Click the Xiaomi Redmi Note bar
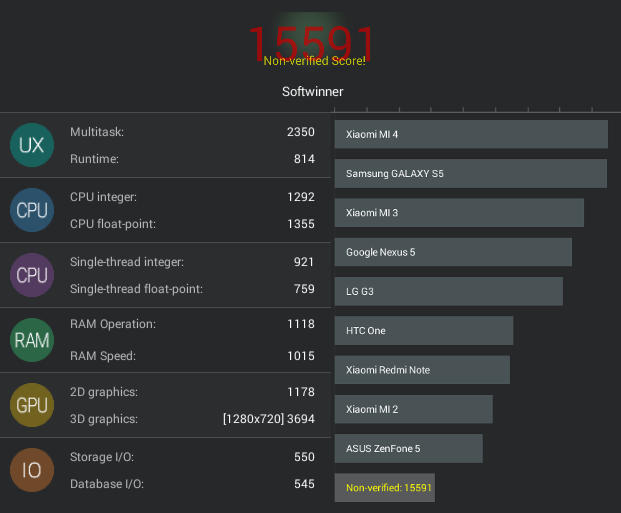 pyautogui.click(x=423, y=370)
